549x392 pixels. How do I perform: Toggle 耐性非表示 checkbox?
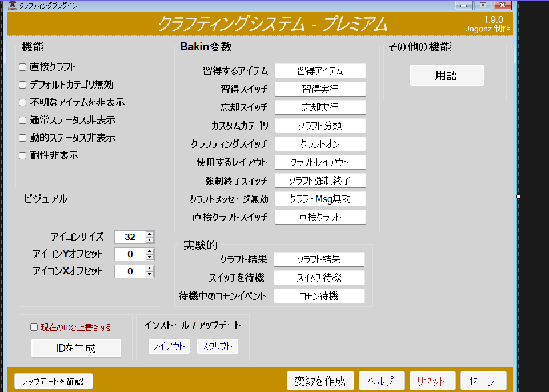(x=22, y=155)
